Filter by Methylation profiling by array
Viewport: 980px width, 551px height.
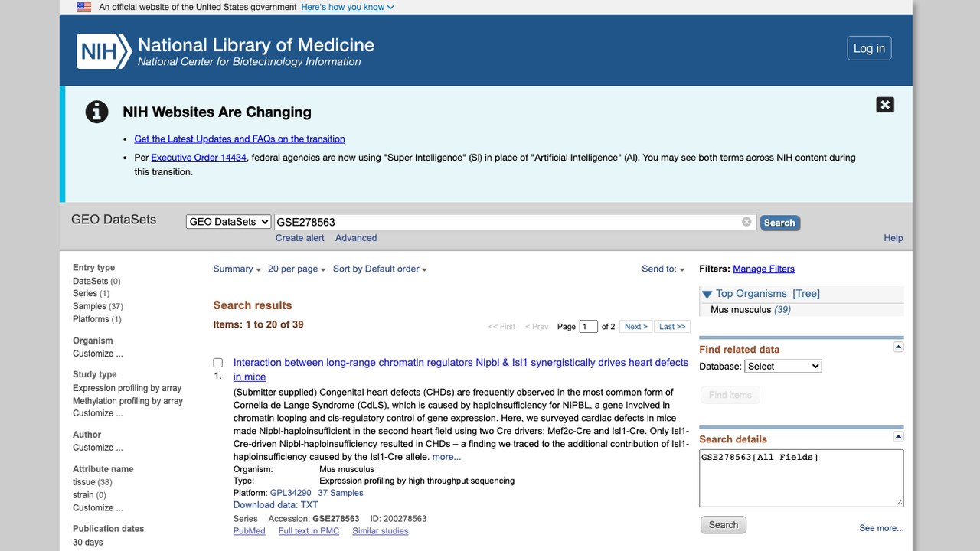128,401
